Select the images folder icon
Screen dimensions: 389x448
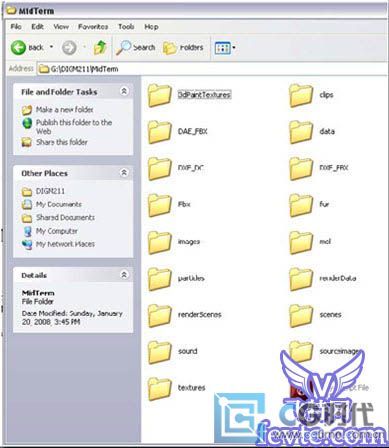click(159, 242)
